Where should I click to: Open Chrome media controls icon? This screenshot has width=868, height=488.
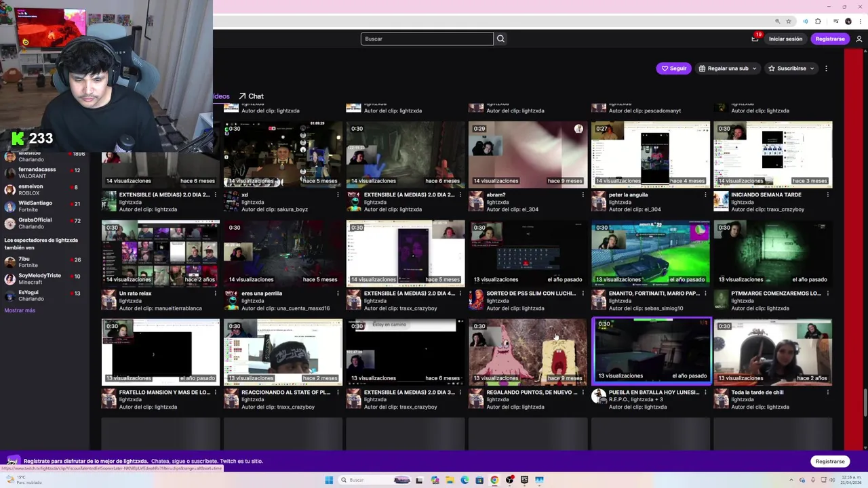pos(835,21)
